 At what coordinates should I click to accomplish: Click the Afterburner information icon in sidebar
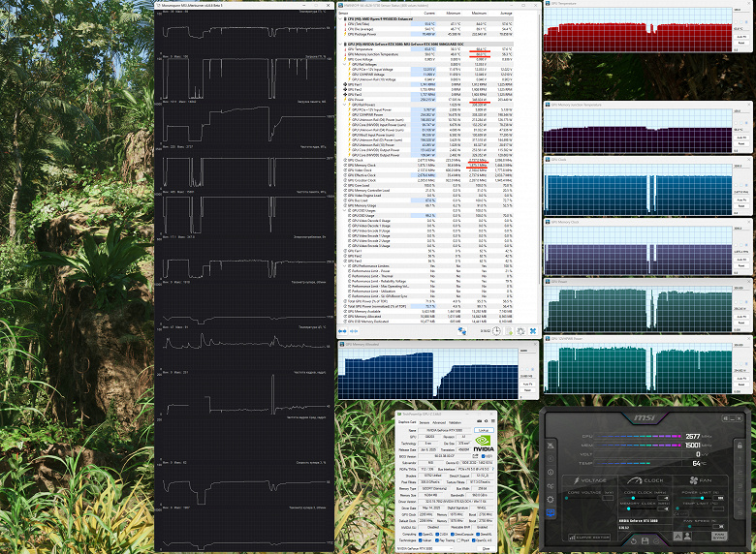(551, 472)
